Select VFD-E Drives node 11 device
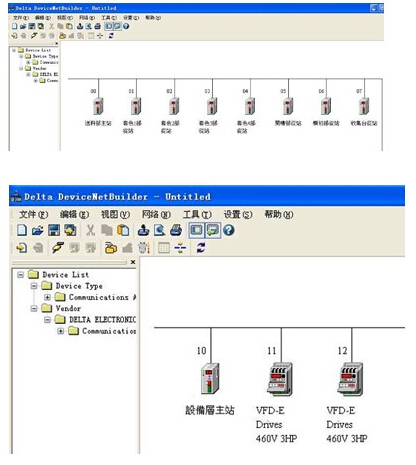The width and height of the screenshot is (416, 465). coord(279,379)
